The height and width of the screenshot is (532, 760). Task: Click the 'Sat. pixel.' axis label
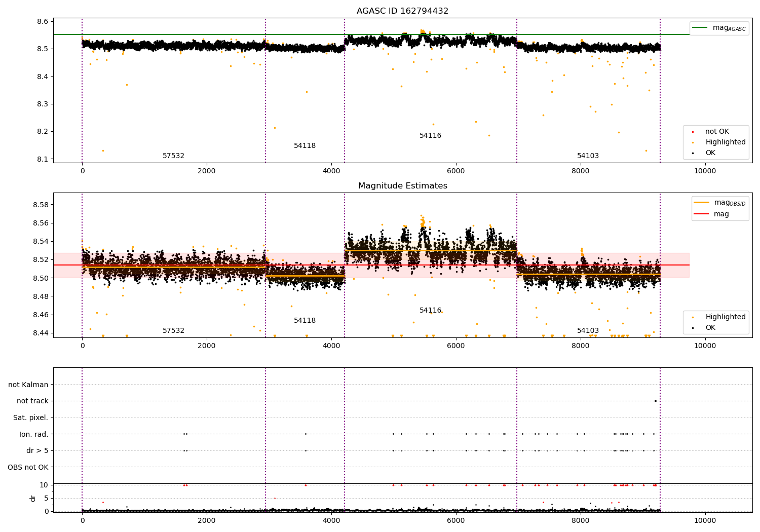(x=31, y=418)
